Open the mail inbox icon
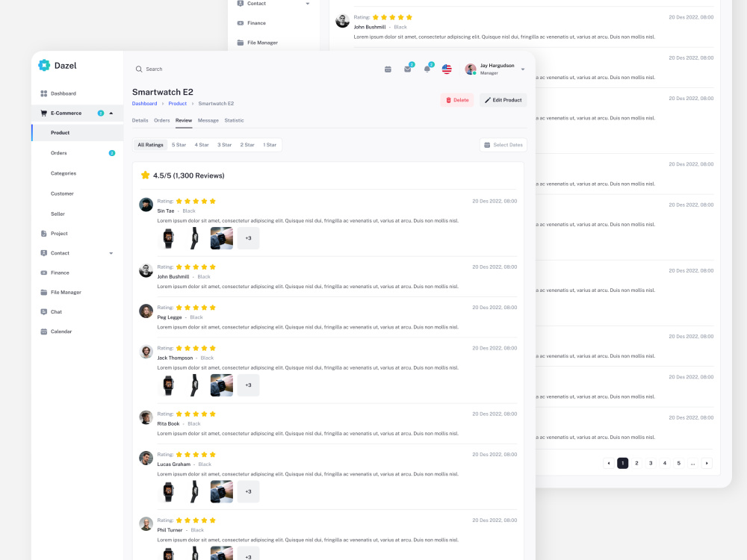 tap(408, 69)
